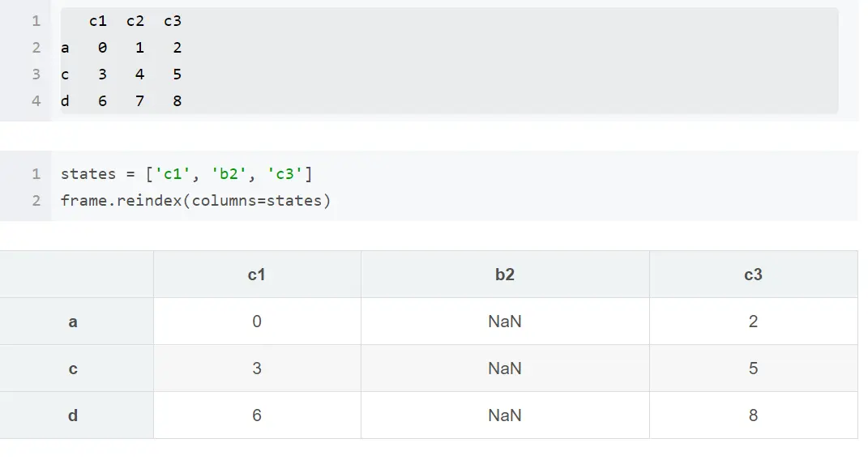The width and height of the screenshot is (868, 460).
Task: Click the output header row c1 c2 c3
Action: [135, 21]
